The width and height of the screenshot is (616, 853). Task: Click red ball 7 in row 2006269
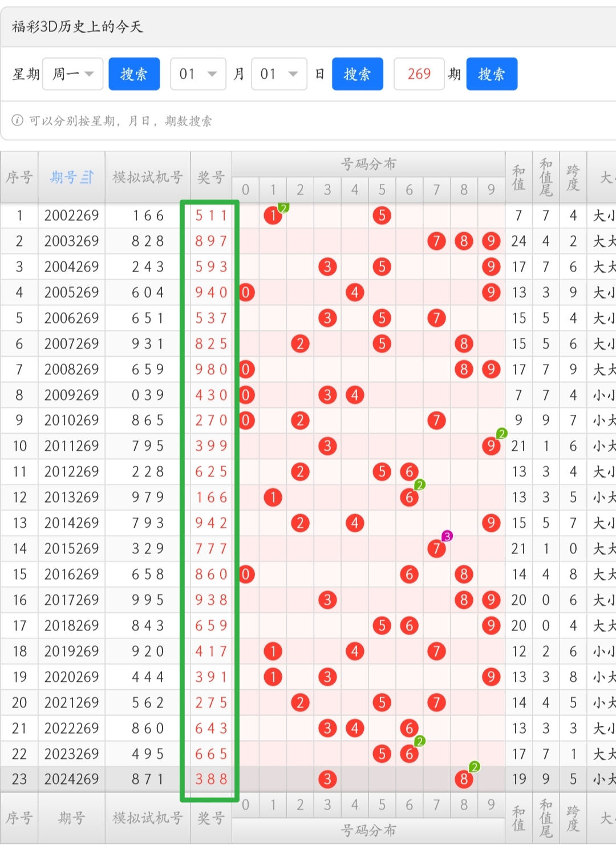coord(436,318)
